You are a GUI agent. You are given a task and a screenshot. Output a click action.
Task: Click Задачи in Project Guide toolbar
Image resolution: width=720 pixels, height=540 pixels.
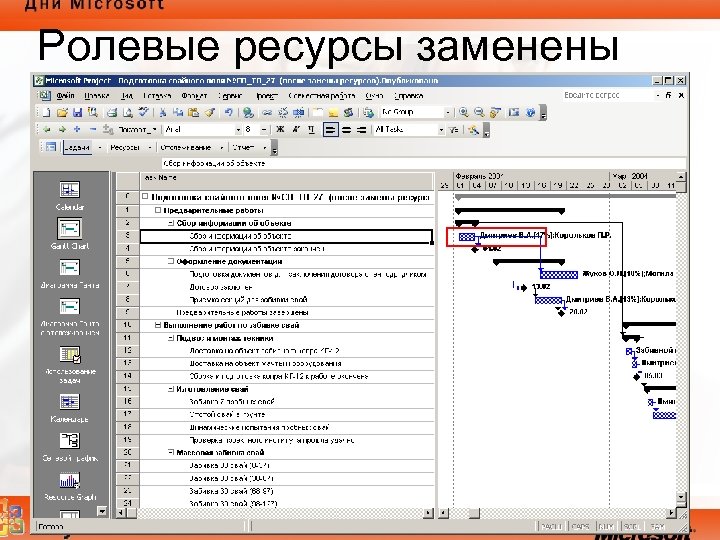coord(77,147)
